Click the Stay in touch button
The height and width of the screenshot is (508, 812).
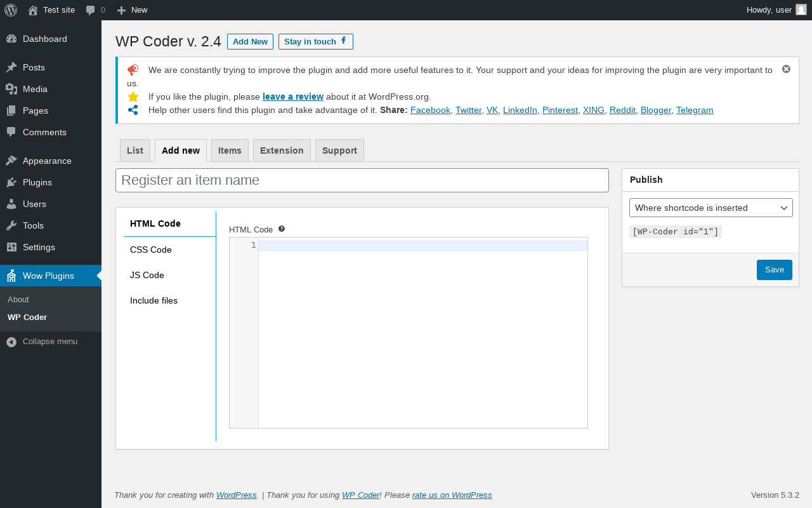[x=316, y=41]
